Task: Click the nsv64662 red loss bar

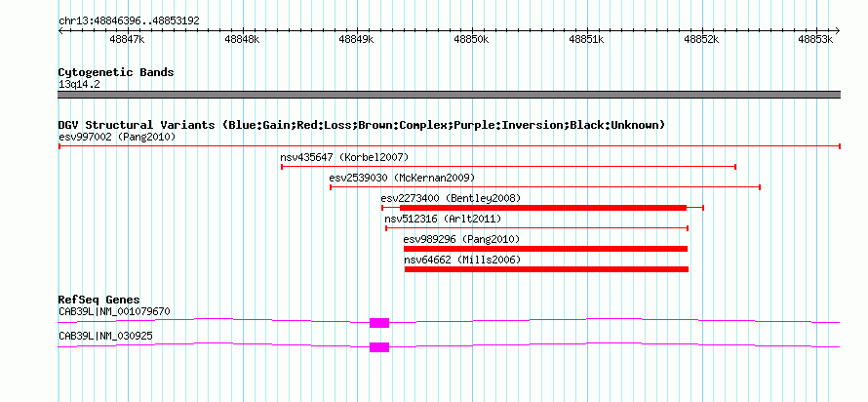Action: point(546,269)
